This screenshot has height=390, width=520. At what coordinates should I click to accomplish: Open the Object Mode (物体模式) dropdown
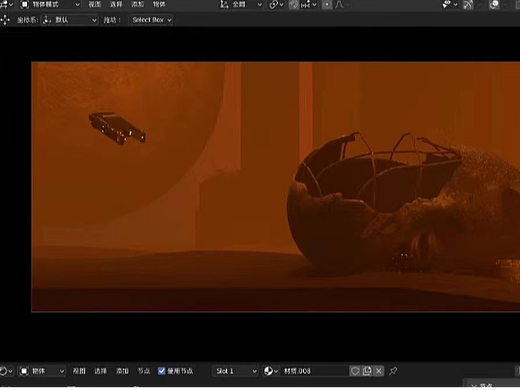(50, 4)
